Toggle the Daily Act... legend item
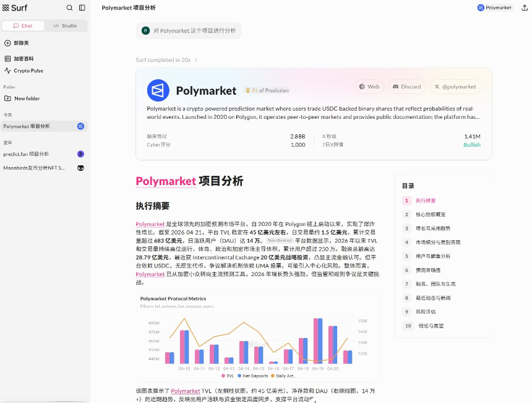 [284, 376]
